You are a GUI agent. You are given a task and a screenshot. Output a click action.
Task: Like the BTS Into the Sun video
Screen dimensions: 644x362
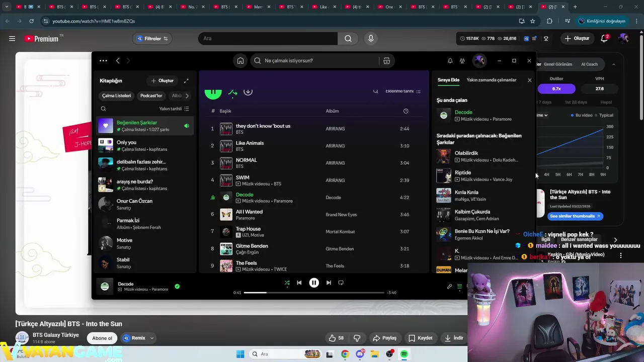click(336, 338)
